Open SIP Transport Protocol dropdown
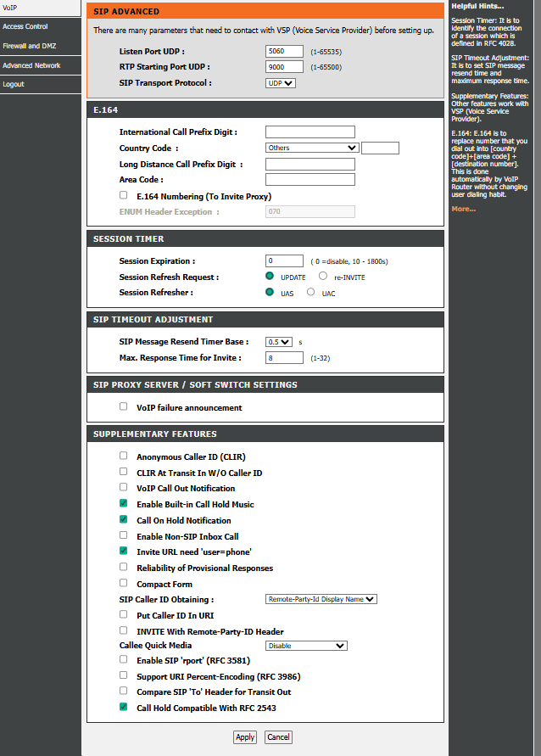Viewport: 541px width, 756px height. click(281, 83)
